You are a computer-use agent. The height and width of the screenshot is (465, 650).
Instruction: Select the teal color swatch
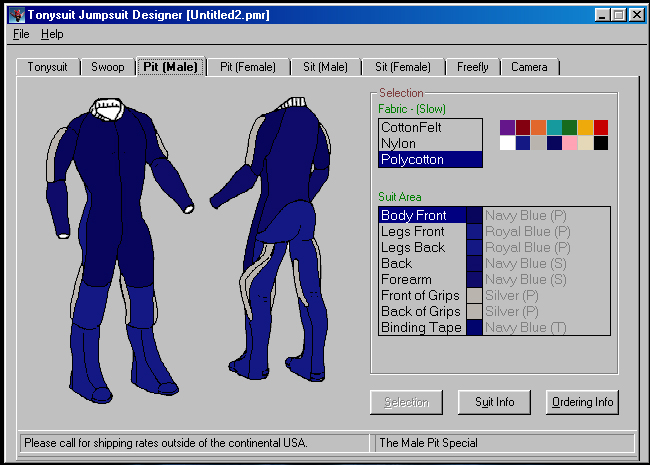pyautogui.click(x=554, y=127)
